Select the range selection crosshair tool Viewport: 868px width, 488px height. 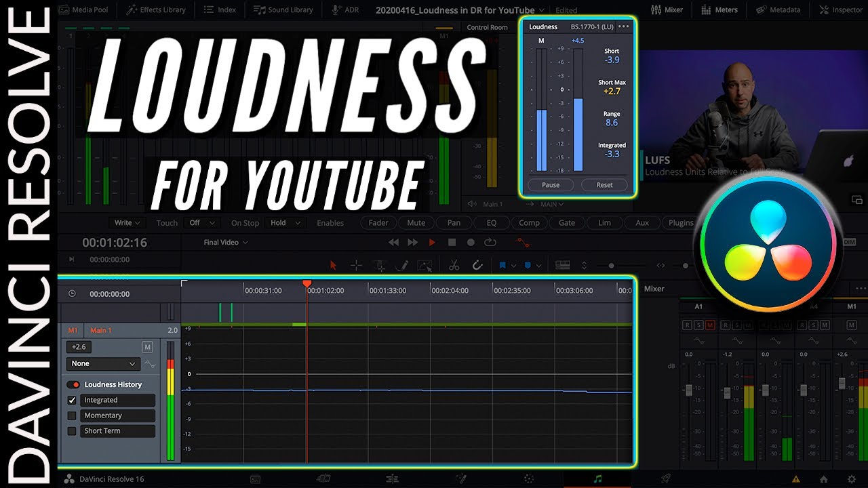356,265
